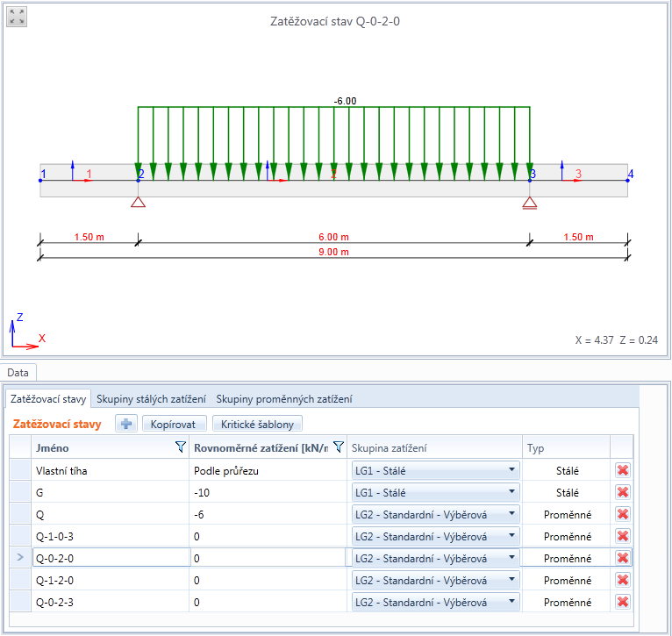Open the filter on Jméno column
This screenshot has height=636, width=672.
(181, 447)
